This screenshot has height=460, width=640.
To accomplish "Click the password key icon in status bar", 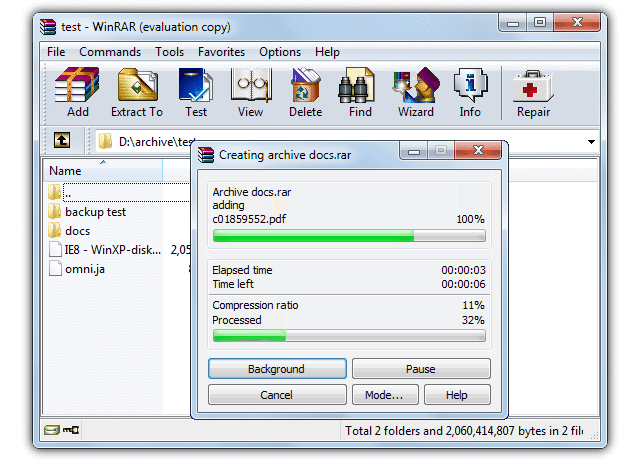I will click(x=71, y=430).
